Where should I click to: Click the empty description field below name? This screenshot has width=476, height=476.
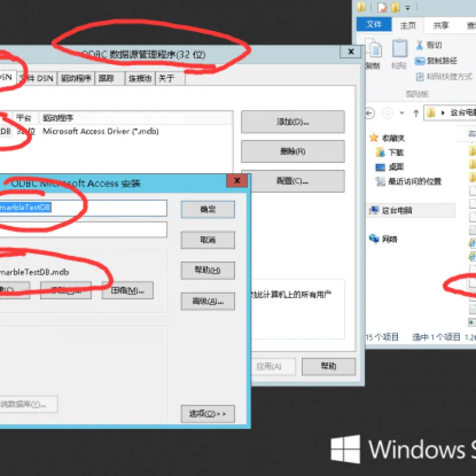(83, 230)
